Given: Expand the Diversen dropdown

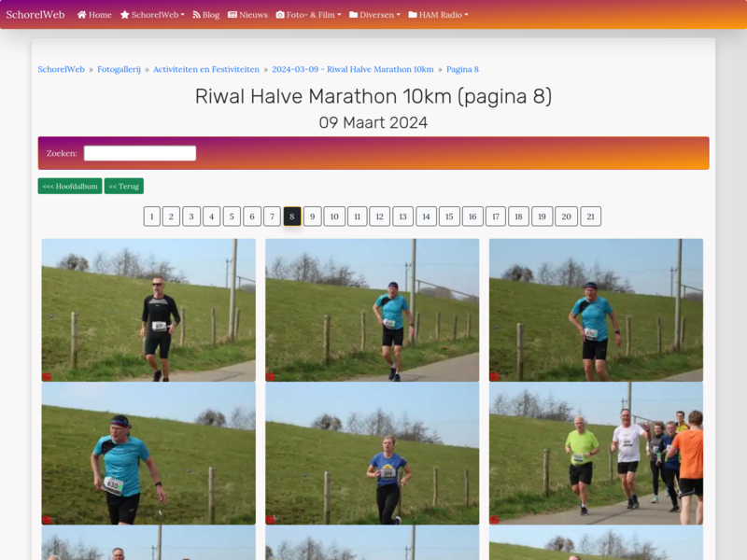Looking at the screenshot, I should pos(375,15).
